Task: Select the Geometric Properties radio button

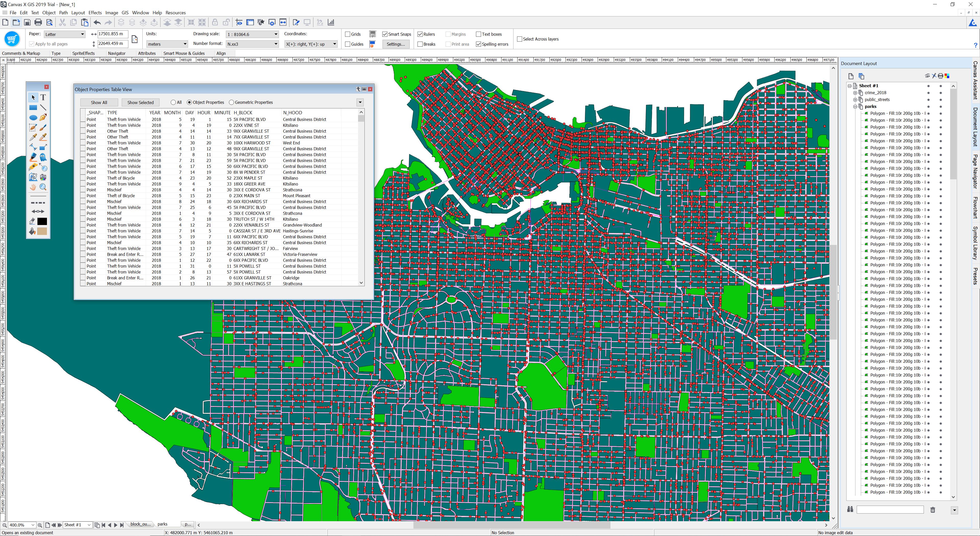Action: [231, 102]
